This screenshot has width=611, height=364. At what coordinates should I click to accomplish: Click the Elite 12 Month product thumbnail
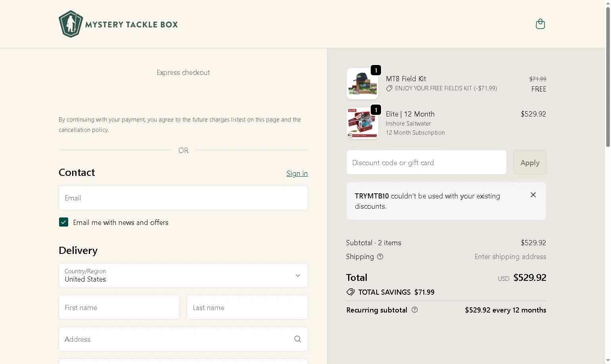362,123
